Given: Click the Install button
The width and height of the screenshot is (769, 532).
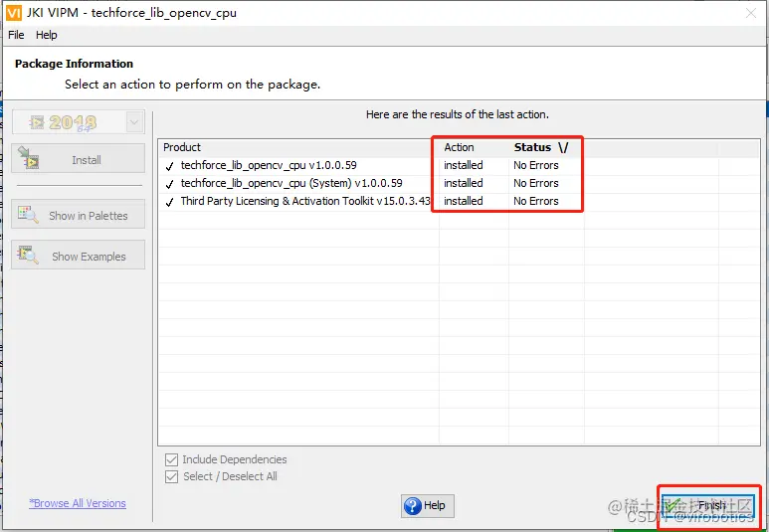Looking at the screenshot, I should [78, 158].
